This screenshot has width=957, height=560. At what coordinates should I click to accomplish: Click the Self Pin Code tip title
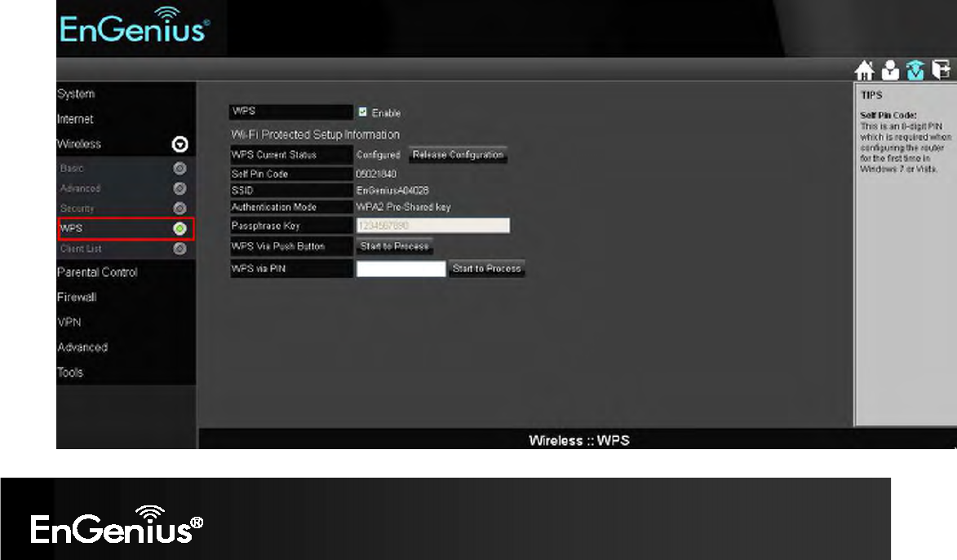click(x=888, y=115)
